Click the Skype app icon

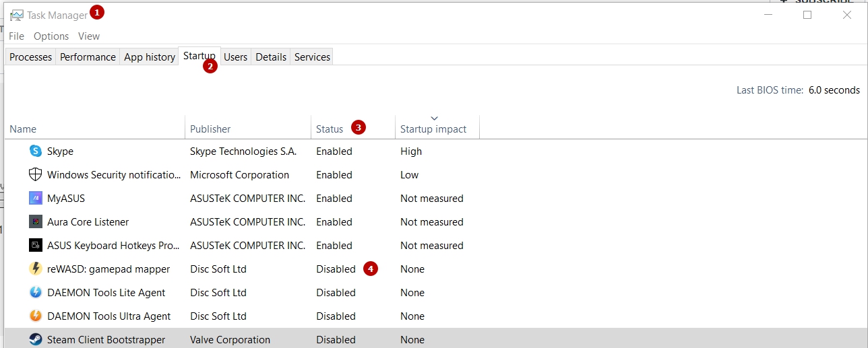pyautogui.click(x=36, y=151)
